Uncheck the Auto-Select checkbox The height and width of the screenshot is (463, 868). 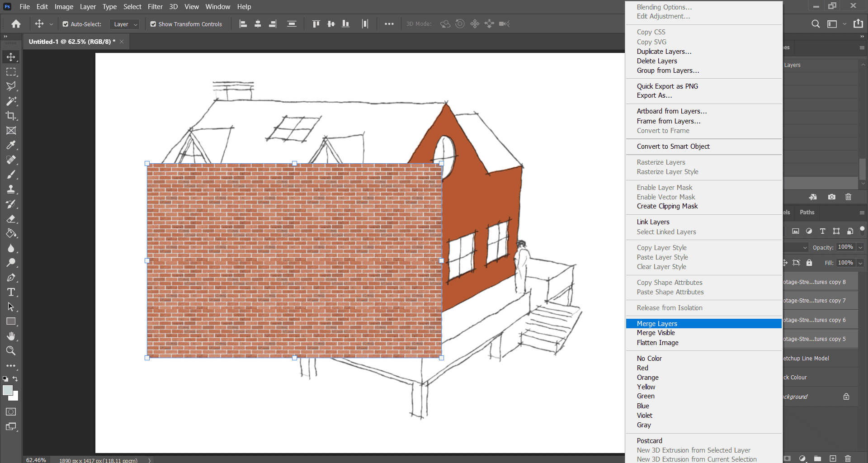pos(66,24)
